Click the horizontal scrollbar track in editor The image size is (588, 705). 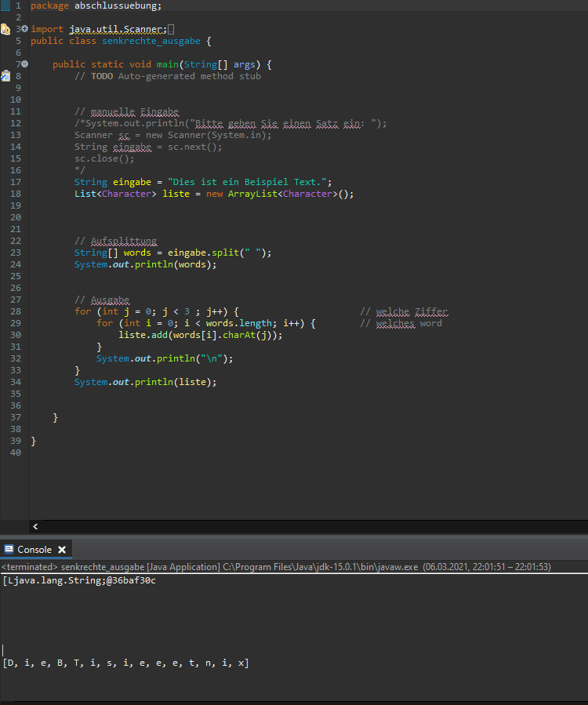[x=314, y=526]
